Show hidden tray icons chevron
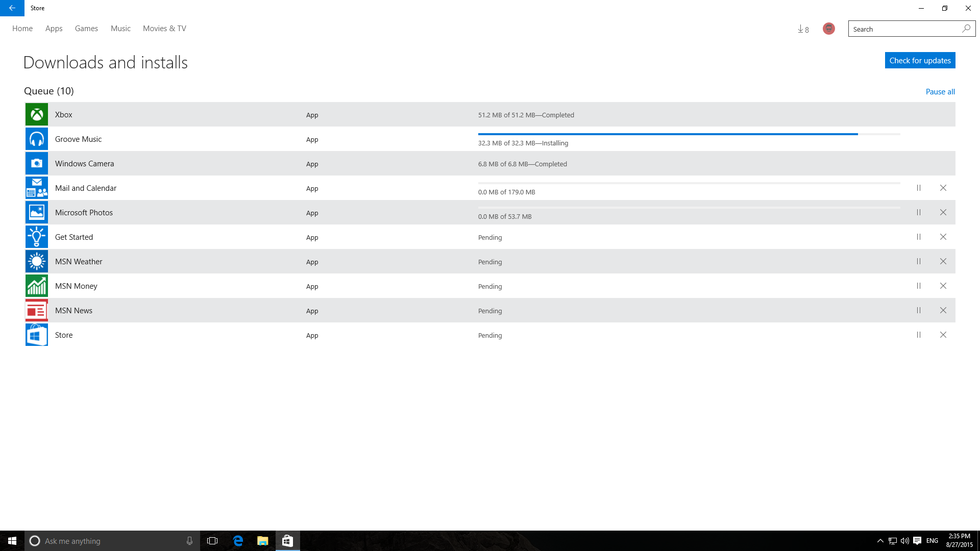The width and height of the screenshot is (980, 551). (x=880, y=541)
